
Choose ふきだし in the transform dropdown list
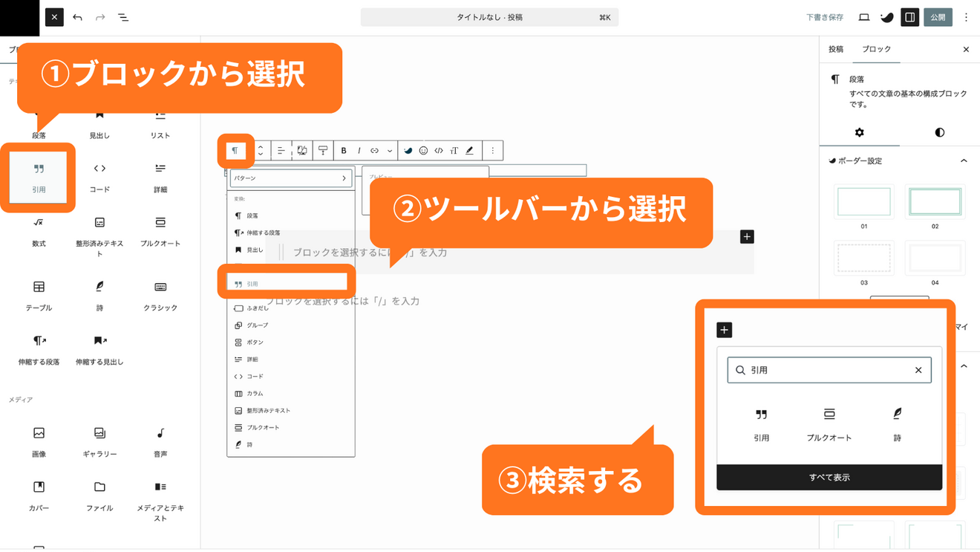(x=291, y=308)
